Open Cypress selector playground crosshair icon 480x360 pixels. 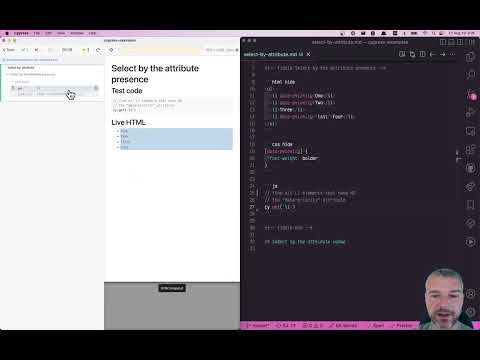pyautogui.click(x=111, y=50)
